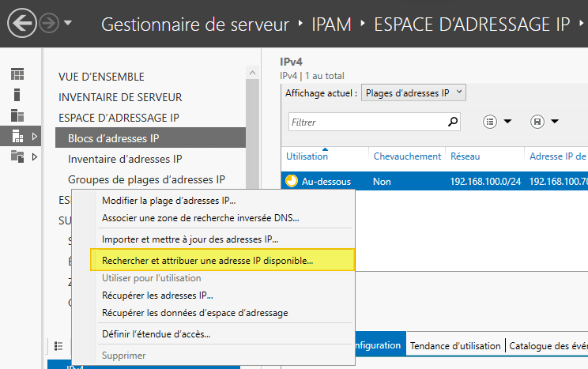Open the navigation history dropdown arrow
This screenshot has height=369, width=588.
click(68, 23)
